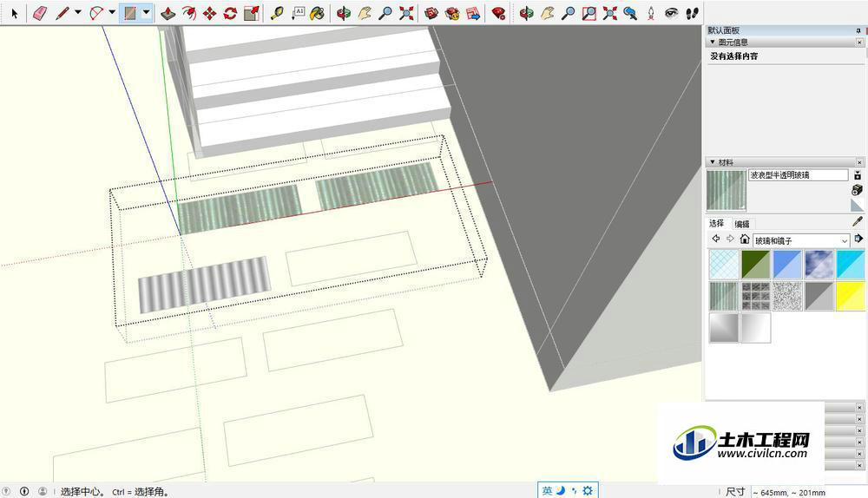868x498 pixels.
Task: Select the Position Camera tool
Action: tap(651, 13)
